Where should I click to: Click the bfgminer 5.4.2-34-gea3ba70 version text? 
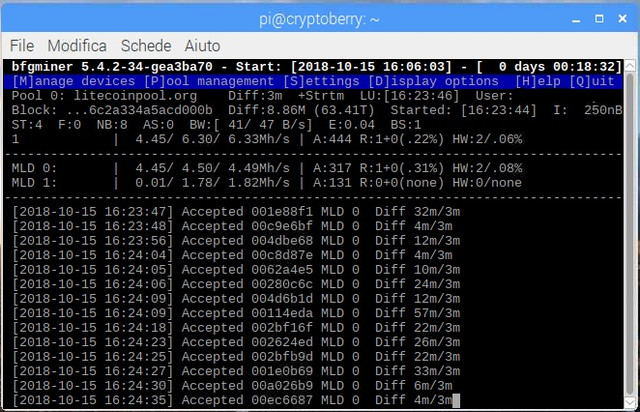click(112, 67)
